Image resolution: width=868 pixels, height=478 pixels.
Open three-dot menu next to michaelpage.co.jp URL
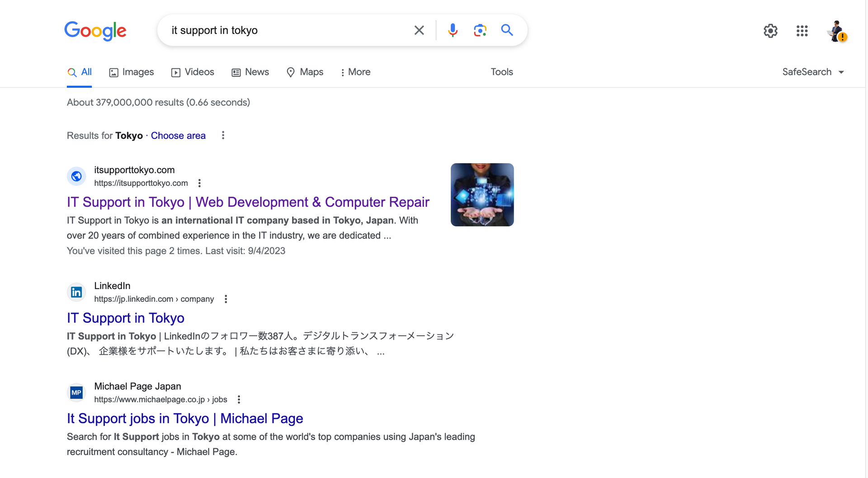click(x=239, y=399)
